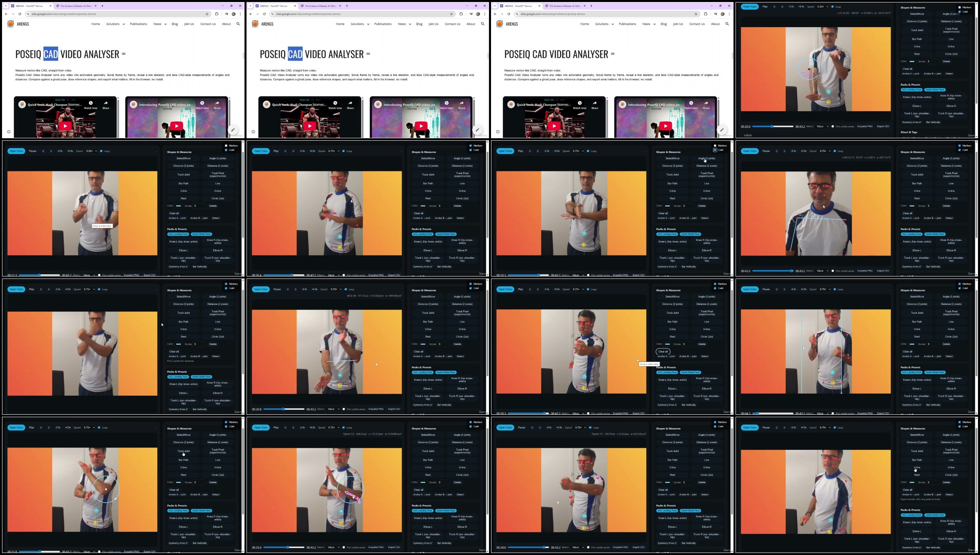Uncheck Loop in the player showing 00:42.5
The width and height of the screenshot is (980, 555).
[x=835, y=151]
